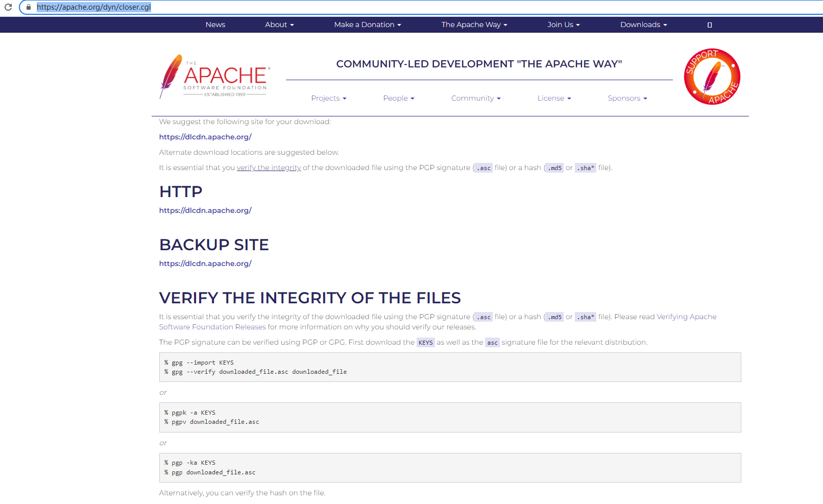Open the dlcdn.apache.org link under Backup Site

[x=205, y=263]
